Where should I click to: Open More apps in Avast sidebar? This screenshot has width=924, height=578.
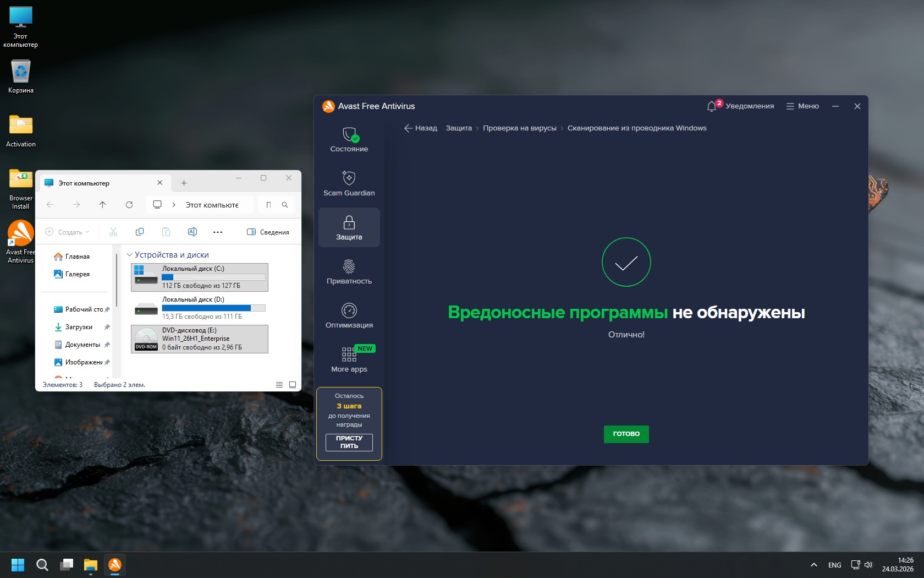point(349,359)
